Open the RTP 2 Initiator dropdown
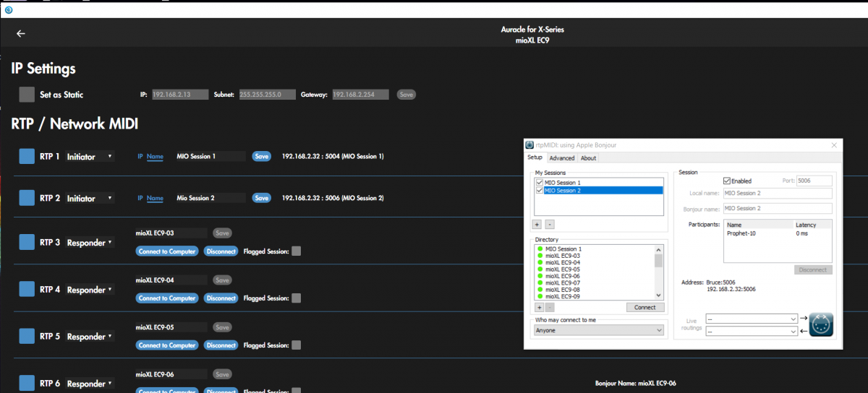The height and width of the screenshot is (393, 868). pyautogui.click(x=90, y=198)
